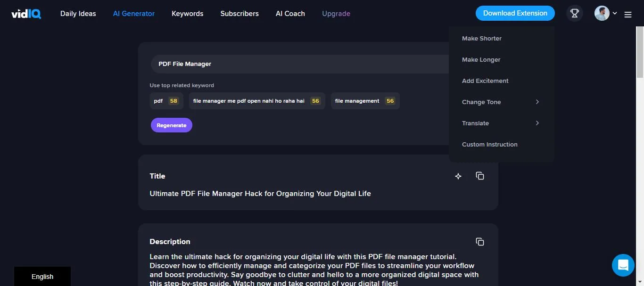Open the Daily Ideas tab

tap(78, 14)
